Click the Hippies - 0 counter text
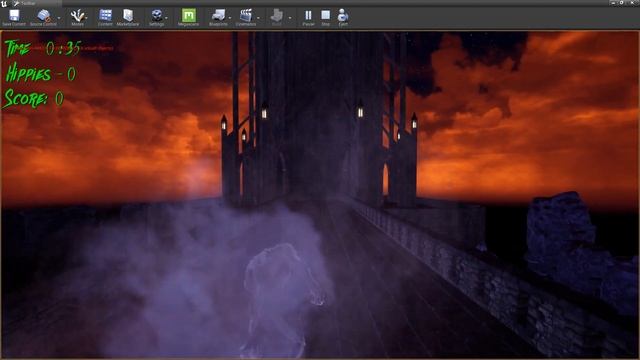Viewport: 640px width, 360px height. (40, 73)
